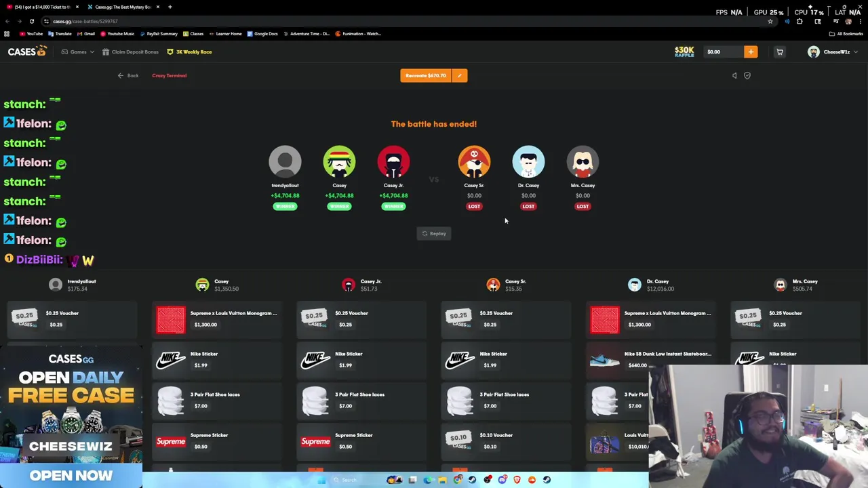Click Casey column header with $1,350.50

[x=217, y=285]
